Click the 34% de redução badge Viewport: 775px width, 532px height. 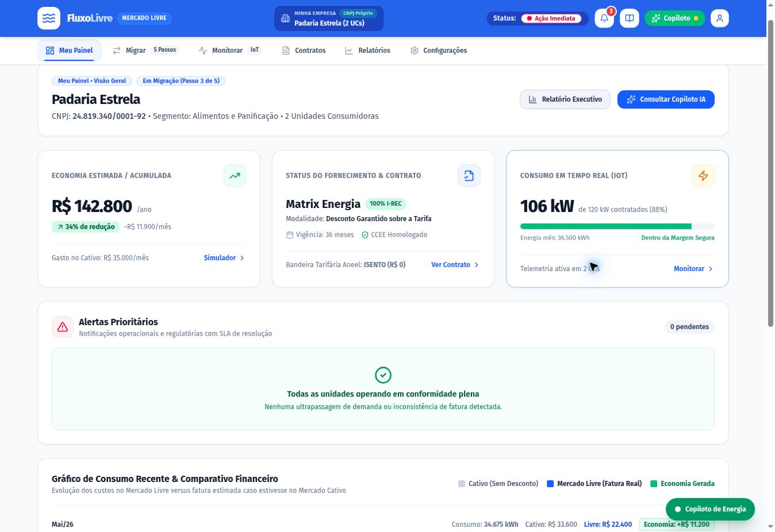[86, 227]
